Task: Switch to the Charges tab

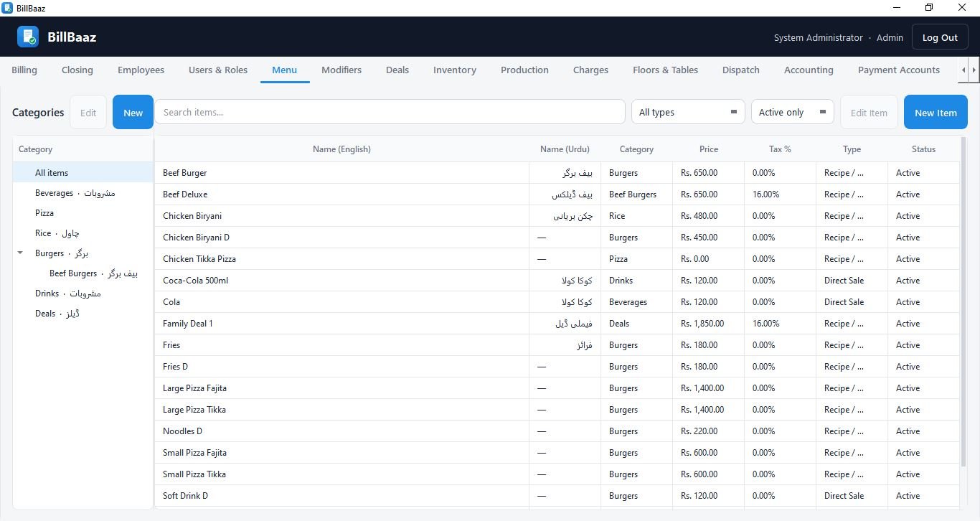Action: pyautogui.click(x=590, y=70)
